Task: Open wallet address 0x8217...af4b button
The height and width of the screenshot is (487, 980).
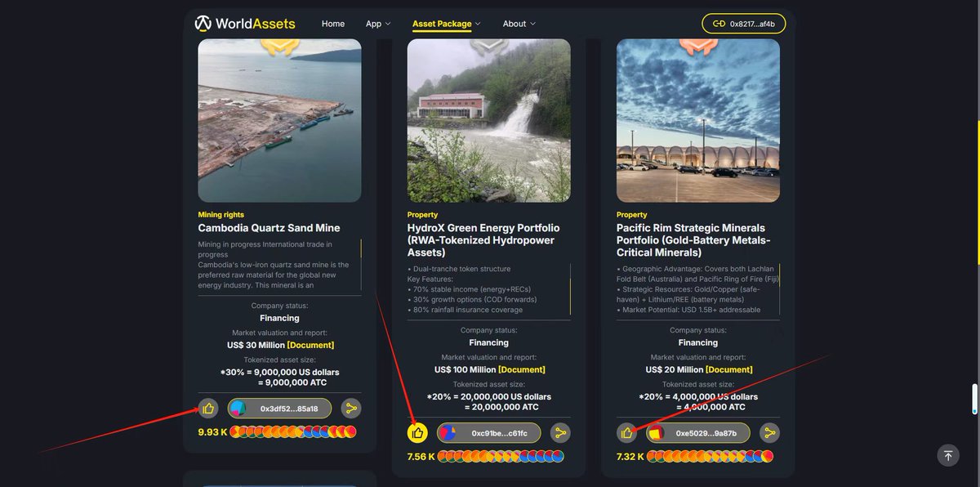Action: pos(744,24)
